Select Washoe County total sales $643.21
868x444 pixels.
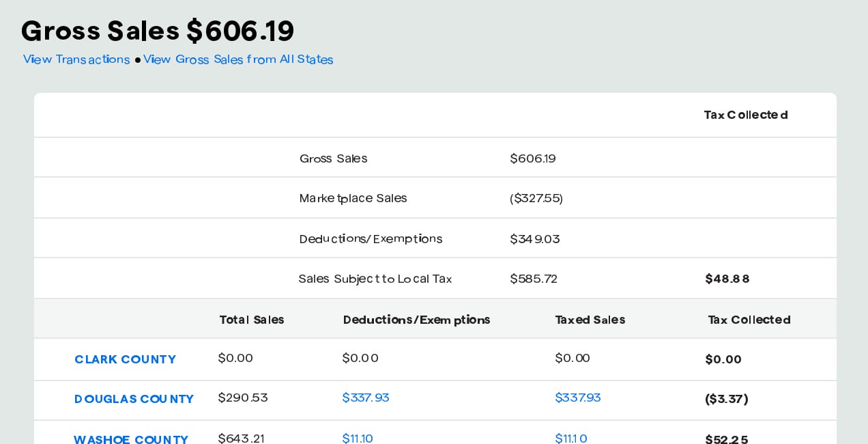(x=241, y=438)
